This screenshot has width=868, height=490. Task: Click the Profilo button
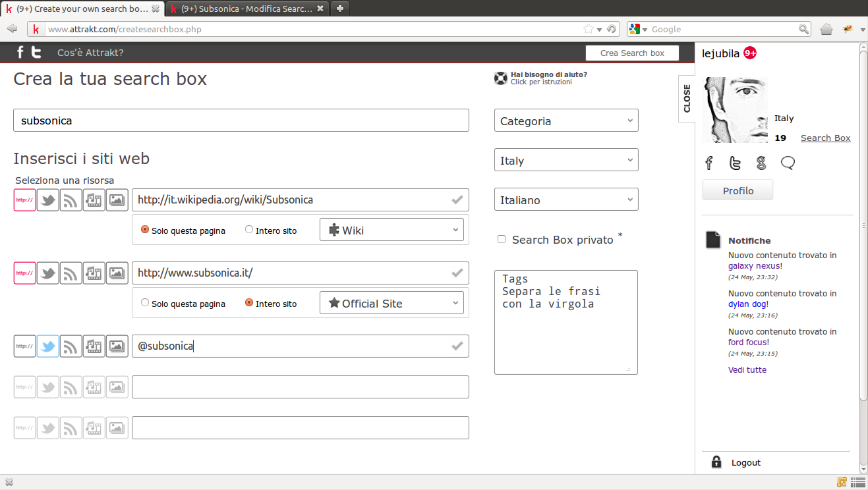click(738, 190)
